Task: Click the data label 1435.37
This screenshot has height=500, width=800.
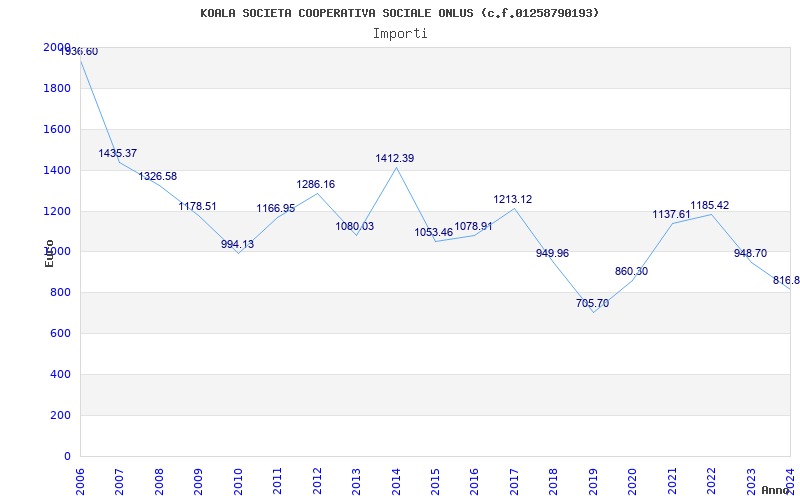Action: point(118,153)
